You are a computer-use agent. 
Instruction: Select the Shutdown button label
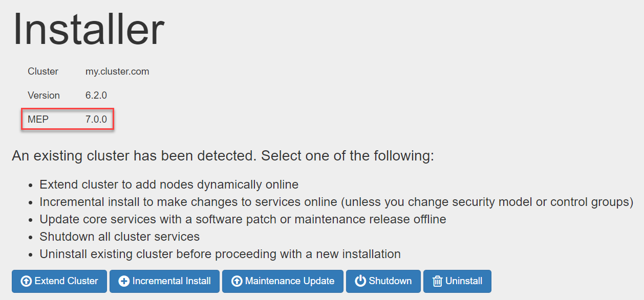pos(390,281)
